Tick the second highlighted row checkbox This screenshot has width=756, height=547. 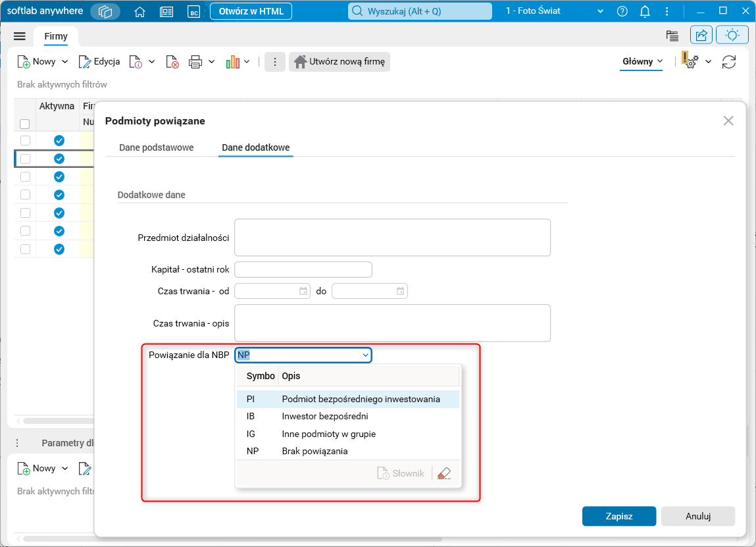[x=25, y=159]
